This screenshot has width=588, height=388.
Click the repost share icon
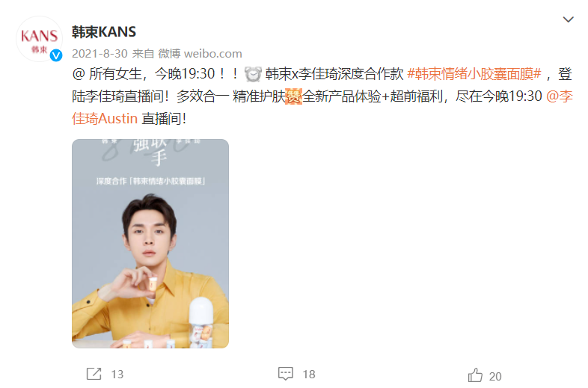pos(94,374)
